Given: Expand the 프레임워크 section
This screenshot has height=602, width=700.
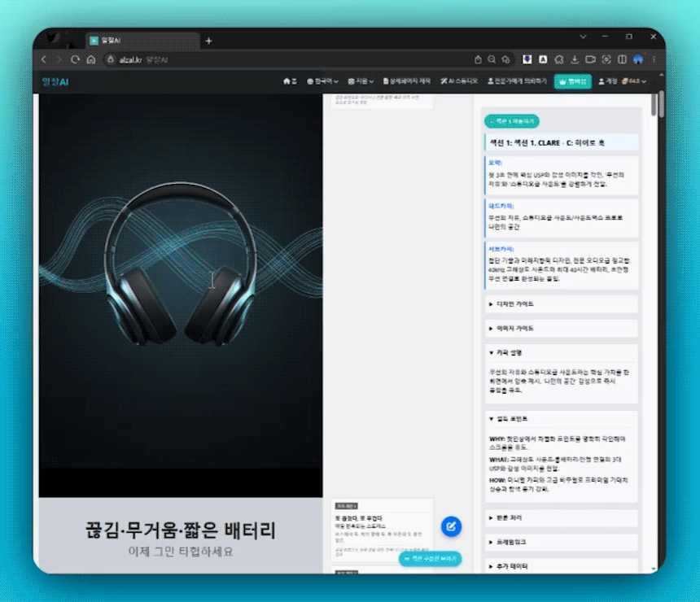Looking at the screenshot, I should click(x=560, y=541).
